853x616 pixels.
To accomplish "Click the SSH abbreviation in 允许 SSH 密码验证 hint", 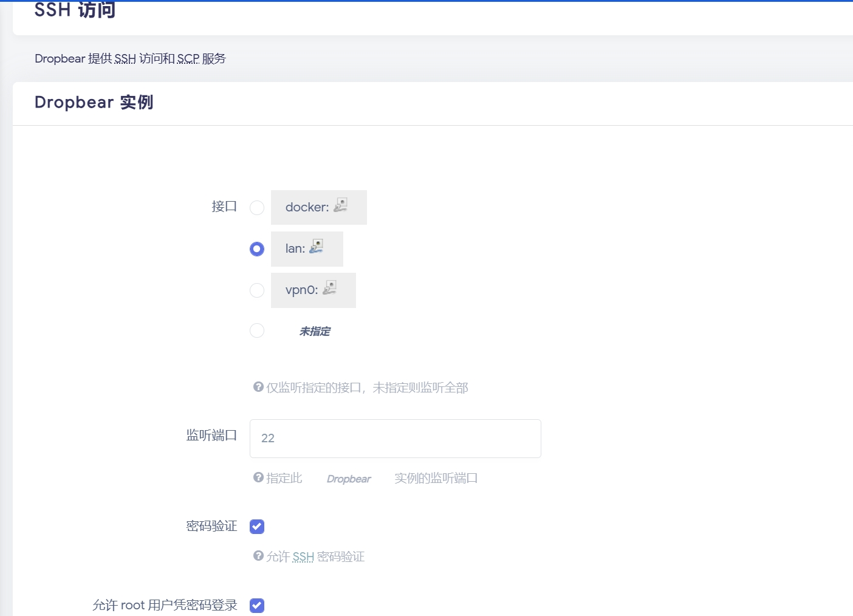I will [303, 557].
